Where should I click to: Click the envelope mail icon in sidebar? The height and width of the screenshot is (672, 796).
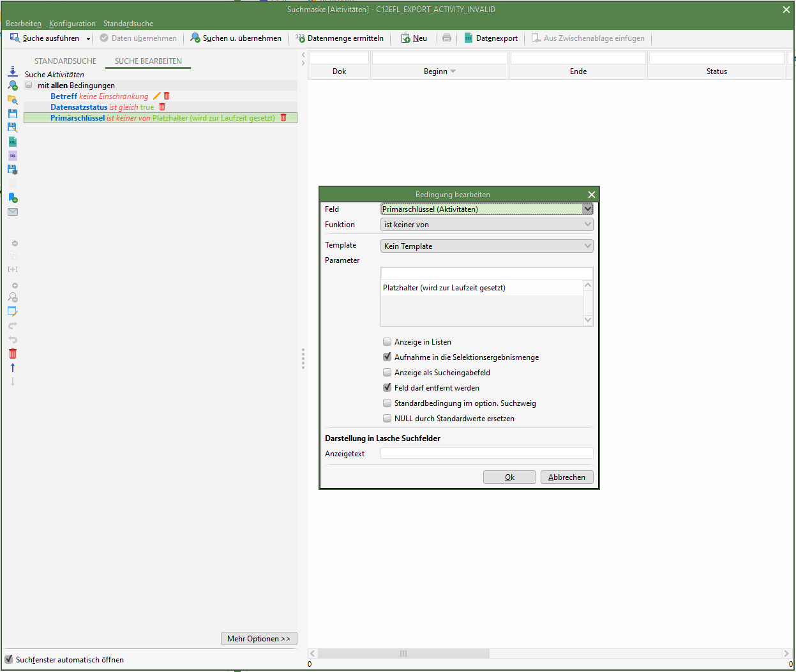(13, 212)
